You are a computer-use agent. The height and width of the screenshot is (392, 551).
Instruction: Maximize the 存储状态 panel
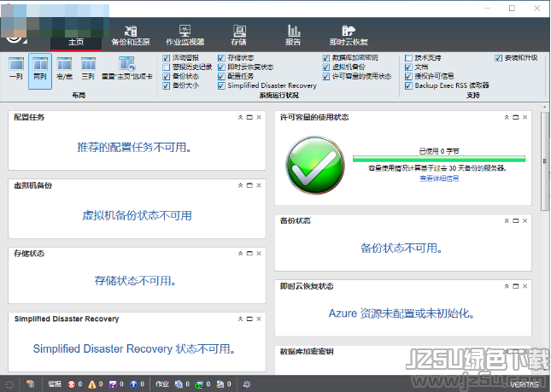coord(249,254)
